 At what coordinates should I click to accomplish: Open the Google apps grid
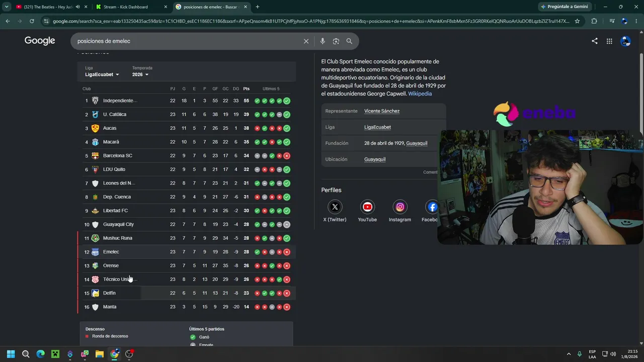point(609,41)
